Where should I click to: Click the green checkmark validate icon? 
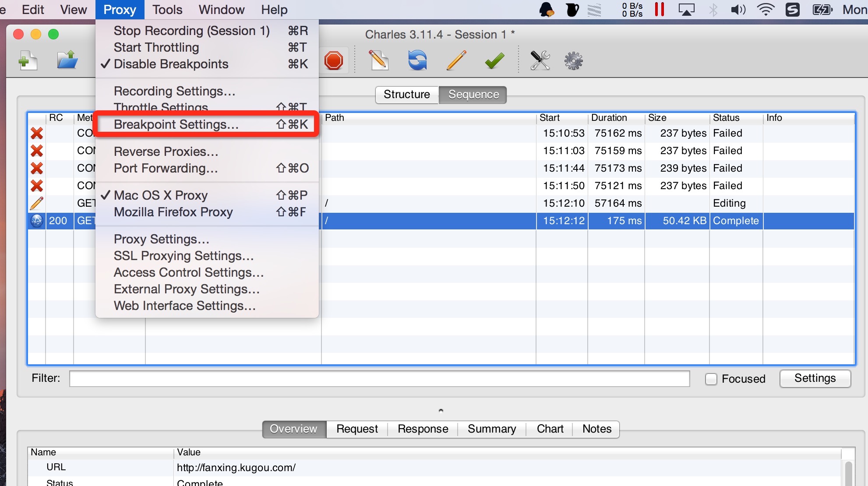pyautogui.click(x=494, y=60)
